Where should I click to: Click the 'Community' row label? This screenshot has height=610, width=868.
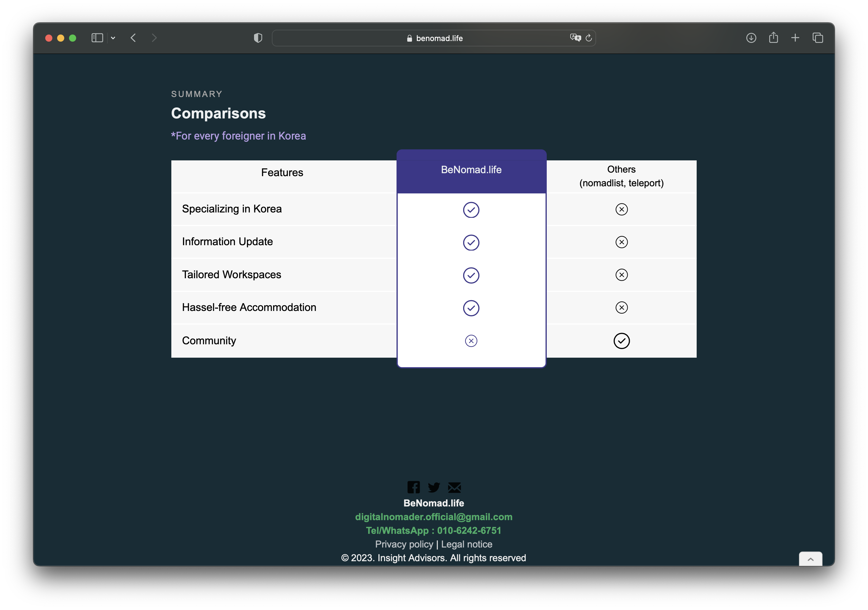pos(209,340)
